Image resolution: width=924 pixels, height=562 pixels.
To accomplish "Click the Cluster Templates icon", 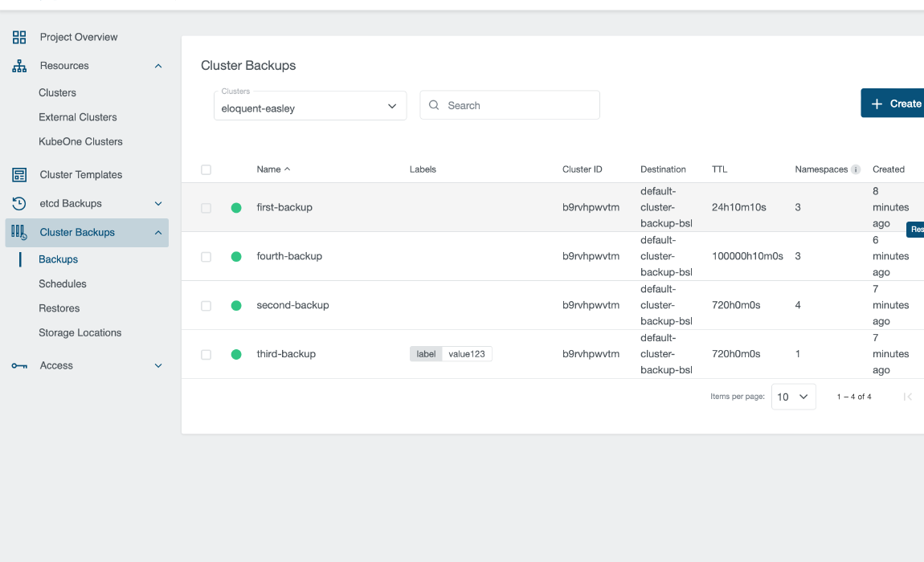I will (19, 175).
